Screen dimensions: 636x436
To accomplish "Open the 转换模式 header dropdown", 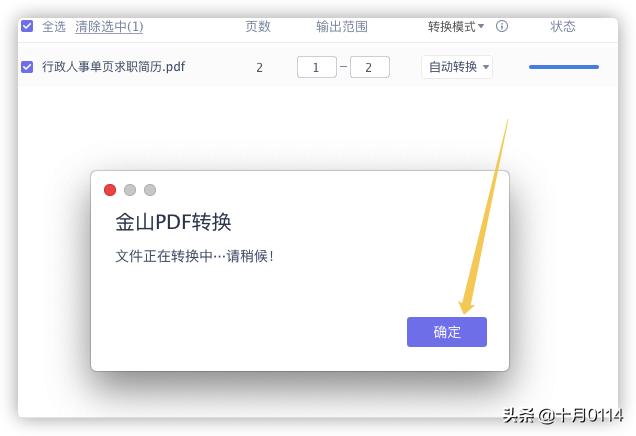I will (456, 27).
